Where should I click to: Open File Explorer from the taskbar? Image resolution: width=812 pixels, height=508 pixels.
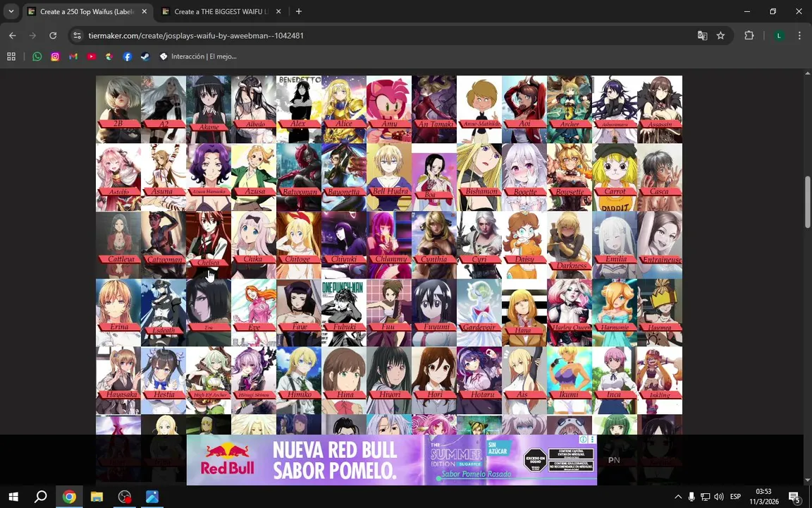[97, 497]
